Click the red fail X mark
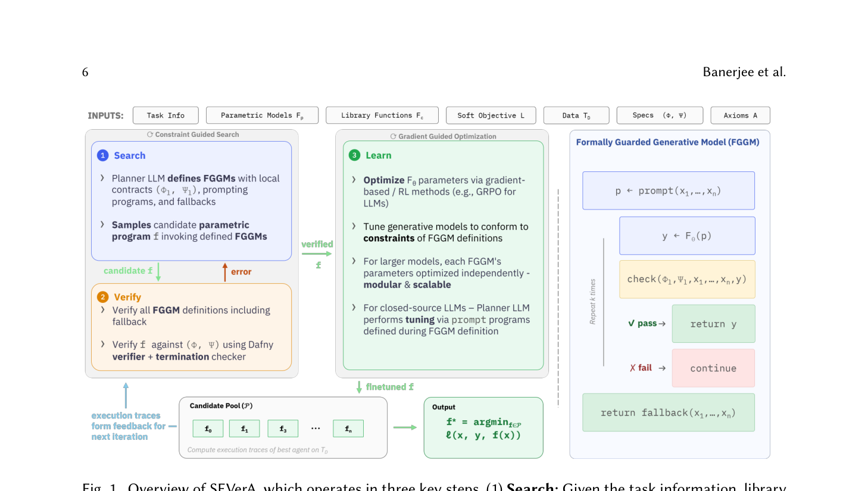 tap(633, 368)
